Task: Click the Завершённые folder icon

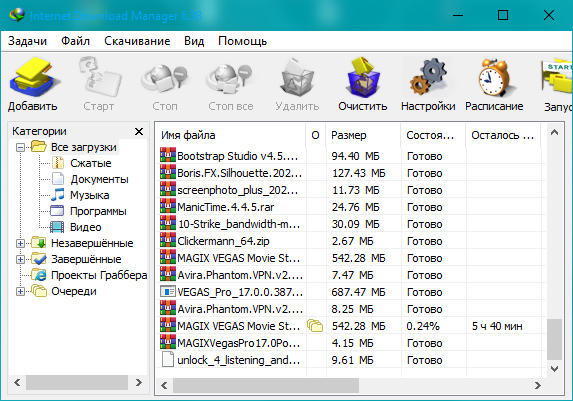Action: point(39,259)
